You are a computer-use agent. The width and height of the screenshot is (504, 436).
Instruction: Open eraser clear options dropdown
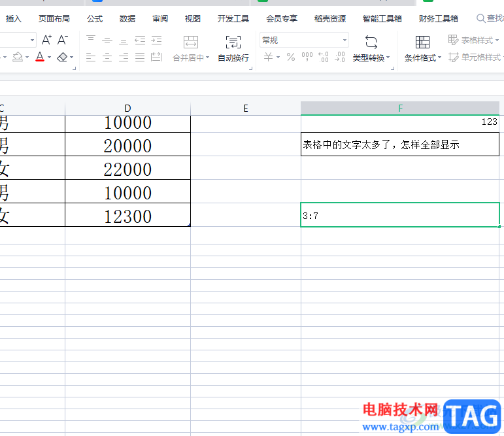[x=71, y=58]
